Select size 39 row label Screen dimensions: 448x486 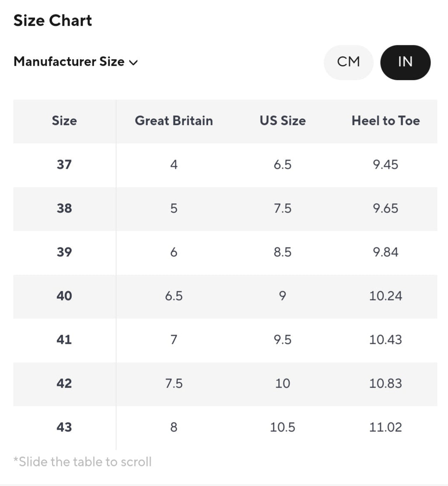pyautogui.click(x=64, y=252)
